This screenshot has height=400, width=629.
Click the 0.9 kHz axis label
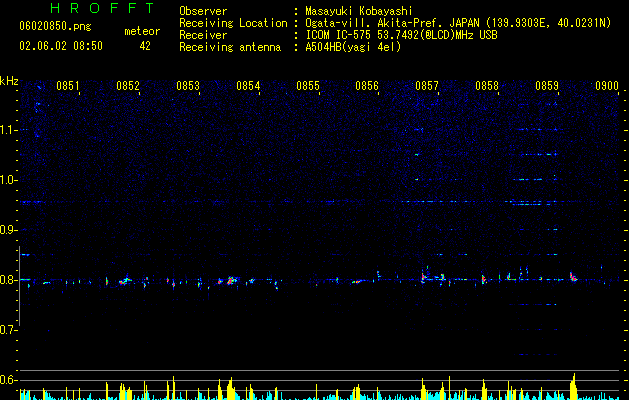(8, 230)
